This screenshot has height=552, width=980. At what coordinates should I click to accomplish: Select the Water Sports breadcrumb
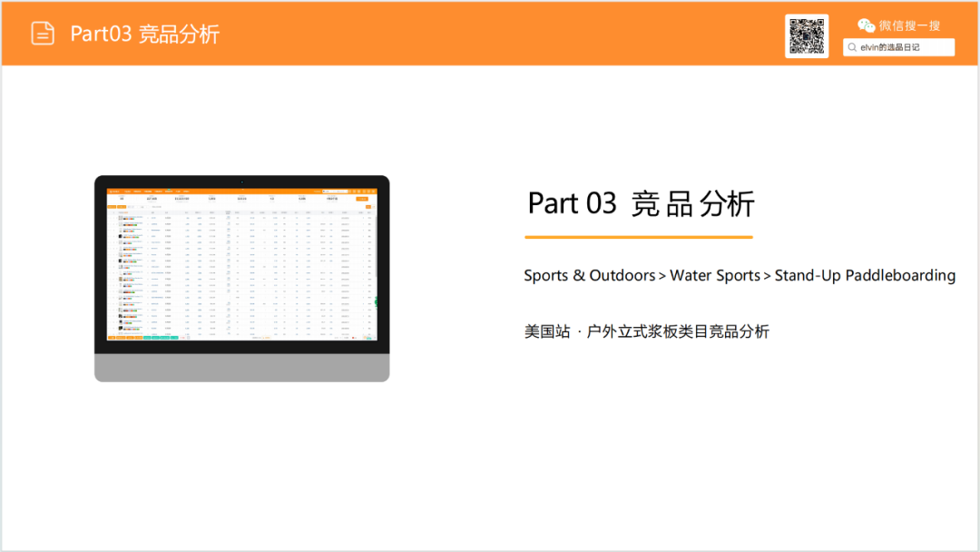714,275
